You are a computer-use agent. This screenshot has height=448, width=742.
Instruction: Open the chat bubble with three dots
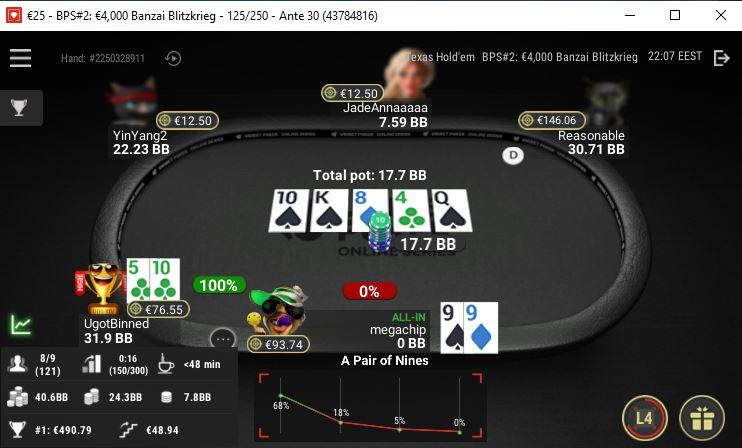click(x=222, y=339)
